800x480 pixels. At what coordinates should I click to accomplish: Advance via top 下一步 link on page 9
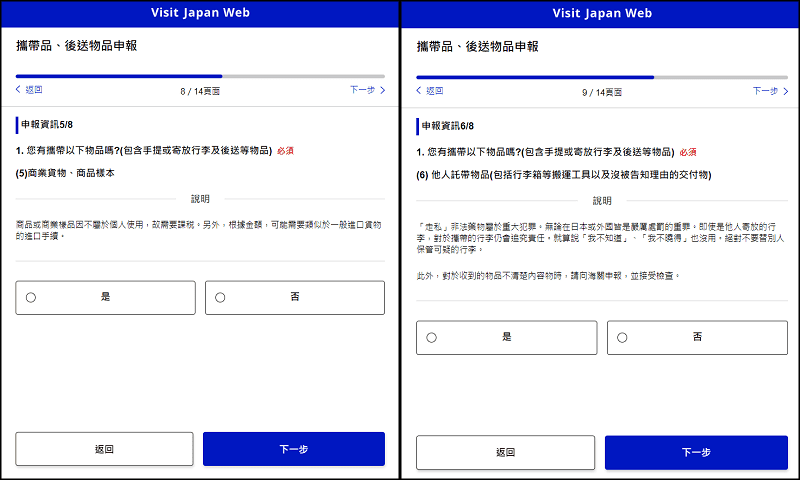pos(770,91)
